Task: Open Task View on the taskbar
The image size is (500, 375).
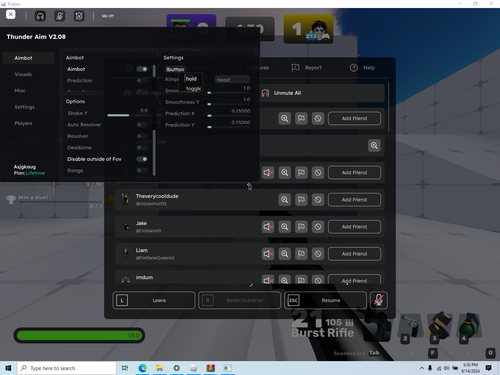Action: click(125, 368)
